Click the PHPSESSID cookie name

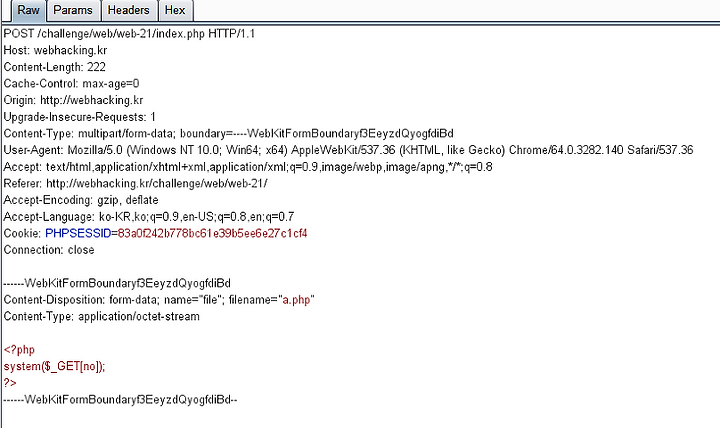[78, 233]
